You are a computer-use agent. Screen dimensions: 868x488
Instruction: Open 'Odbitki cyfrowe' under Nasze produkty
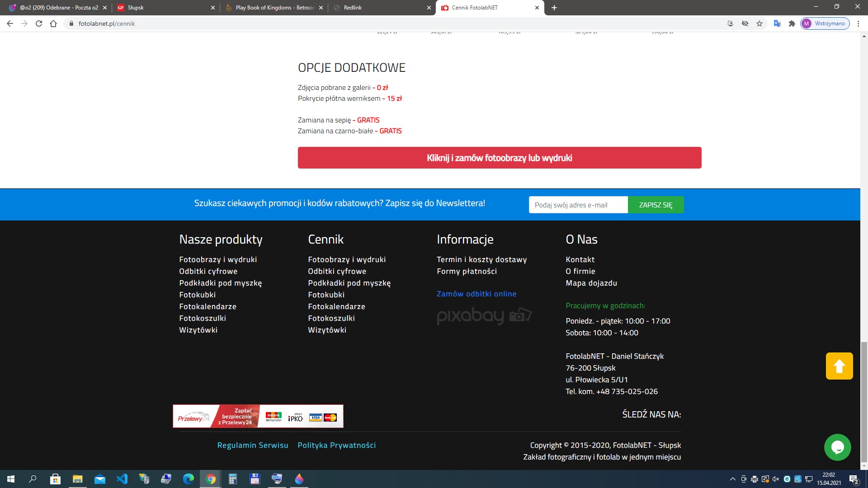pos(208,271)
